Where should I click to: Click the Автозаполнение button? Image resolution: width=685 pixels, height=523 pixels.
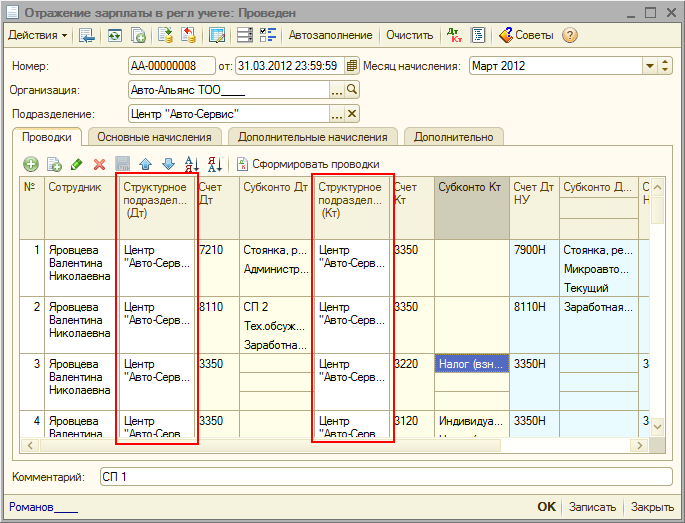tap(330, 35)
